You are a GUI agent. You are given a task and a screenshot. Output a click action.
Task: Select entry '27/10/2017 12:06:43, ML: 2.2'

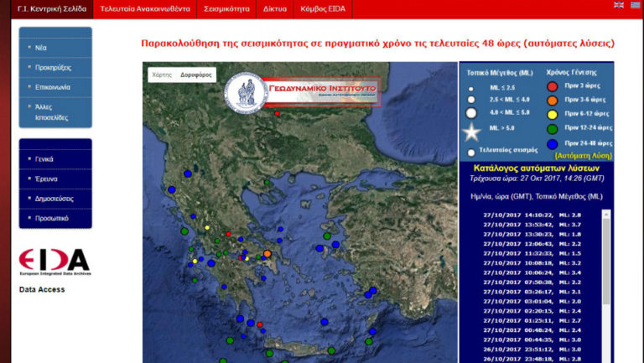pyautogui.click(x=532, y=244)
